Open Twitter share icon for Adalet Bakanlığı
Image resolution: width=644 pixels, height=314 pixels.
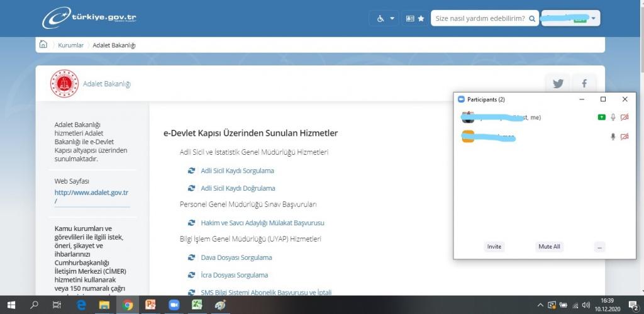pyautogui.click(x=557, y=84)
